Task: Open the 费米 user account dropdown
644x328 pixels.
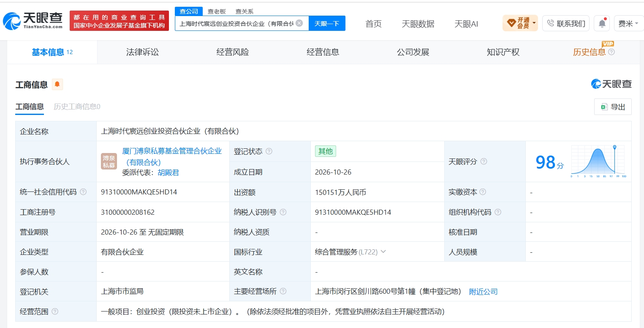Action: 628,23
